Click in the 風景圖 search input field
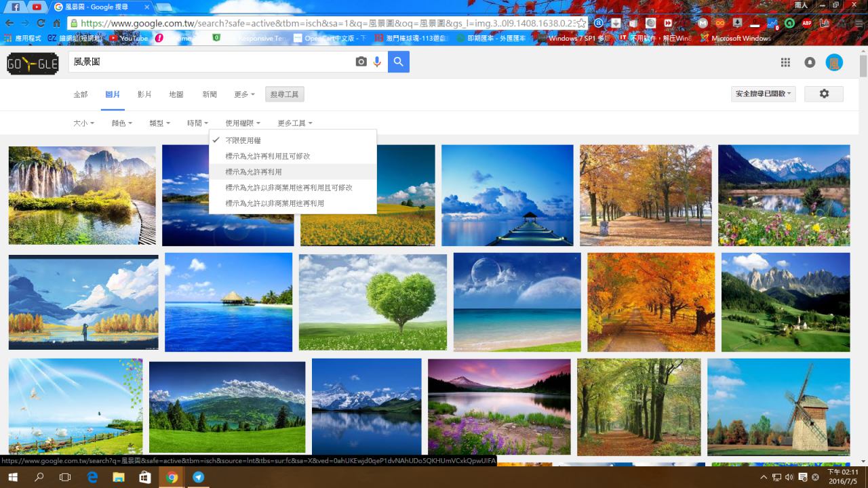 click(210, 62)
